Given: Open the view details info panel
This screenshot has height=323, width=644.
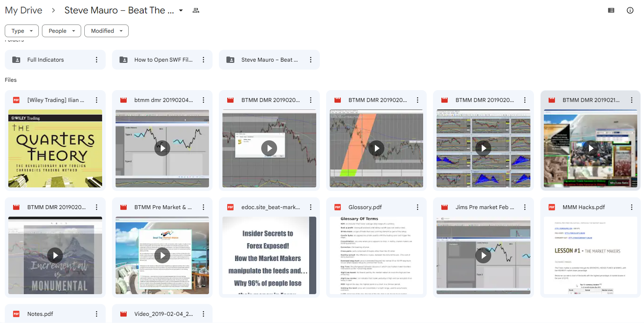Looking at the screenshot, I should click(630, 10).
